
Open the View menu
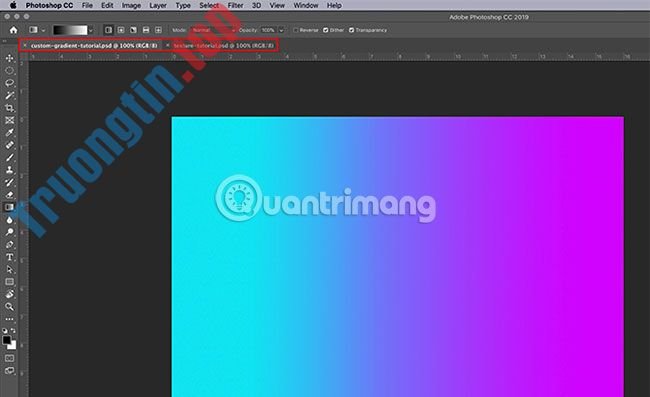click(x=277, y=5)
